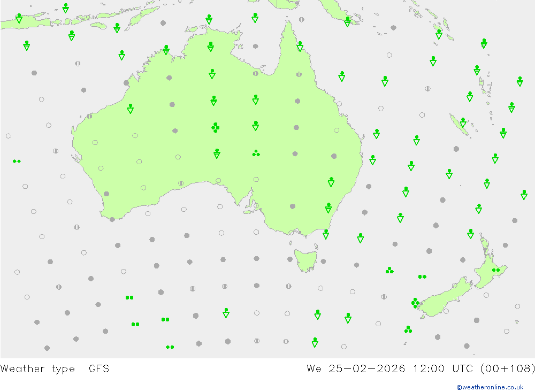Click the four-dot heavy rain cluster in central Australia
The height and width of the screenshot is (392, 535).
215,128
